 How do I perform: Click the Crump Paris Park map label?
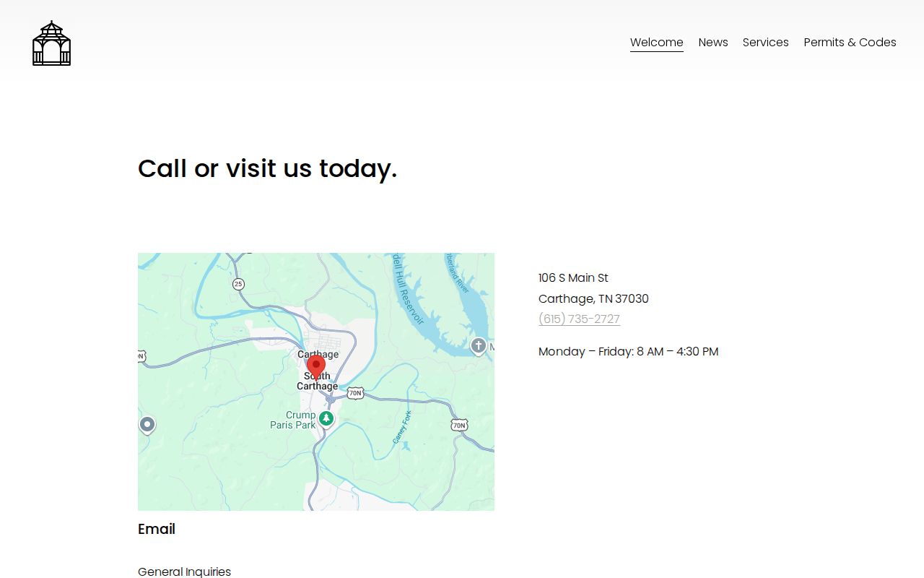pyautogui.click(x=293, y=420)
